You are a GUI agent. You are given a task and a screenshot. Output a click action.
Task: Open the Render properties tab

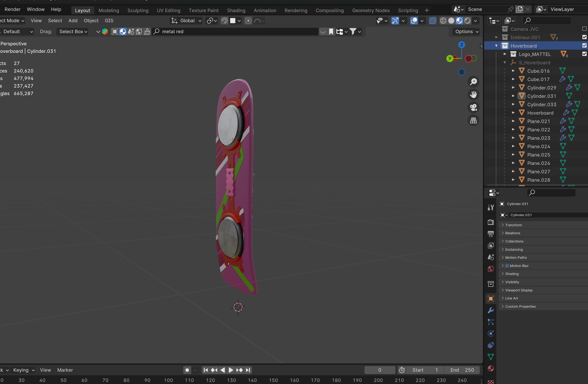pyautogui.click(x=491, y=222)
